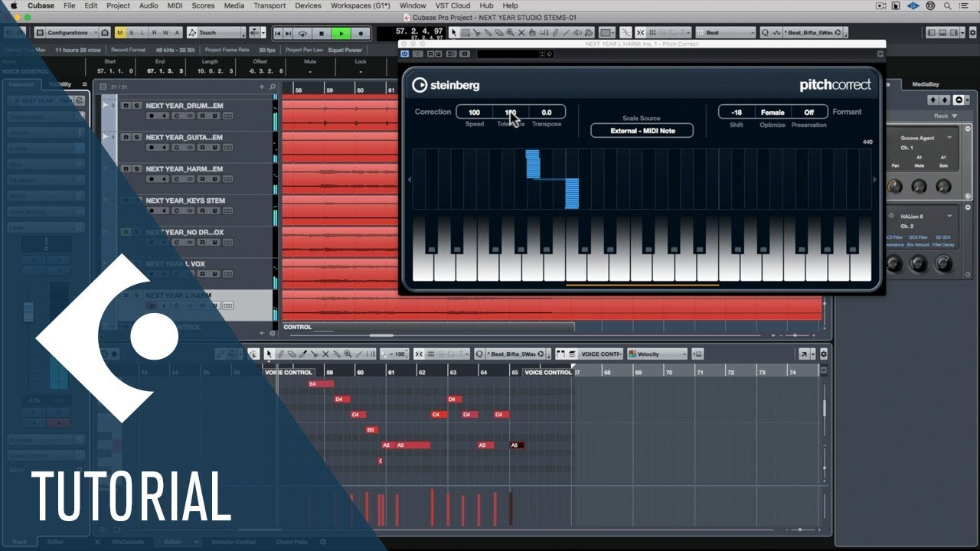Stop playback with transport Stop button
980x551 pixels.
click(322, 33)
